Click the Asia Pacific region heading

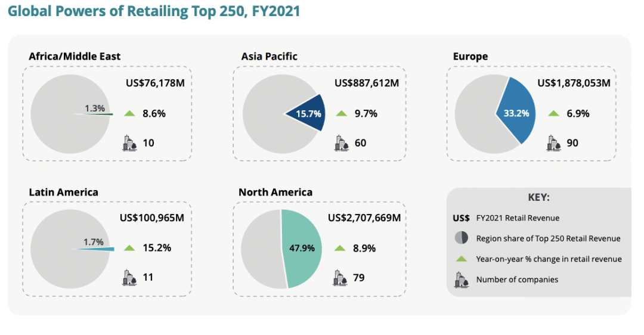point(269,57)
